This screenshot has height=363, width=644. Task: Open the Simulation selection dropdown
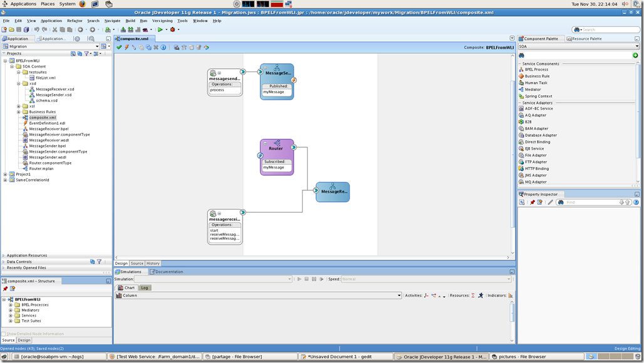coord(213,279)
